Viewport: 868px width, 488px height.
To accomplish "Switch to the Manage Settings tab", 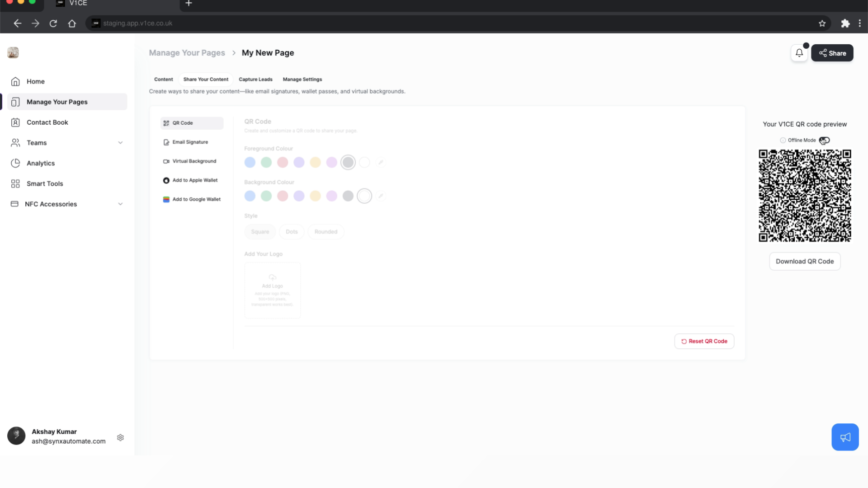I will 302,79.
